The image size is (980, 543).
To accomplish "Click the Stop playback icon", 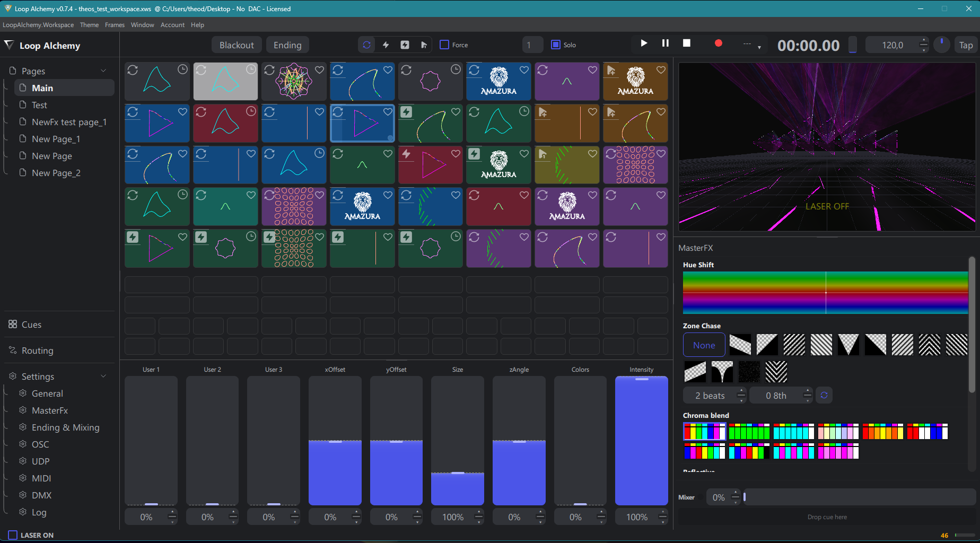I will [686, 43].
